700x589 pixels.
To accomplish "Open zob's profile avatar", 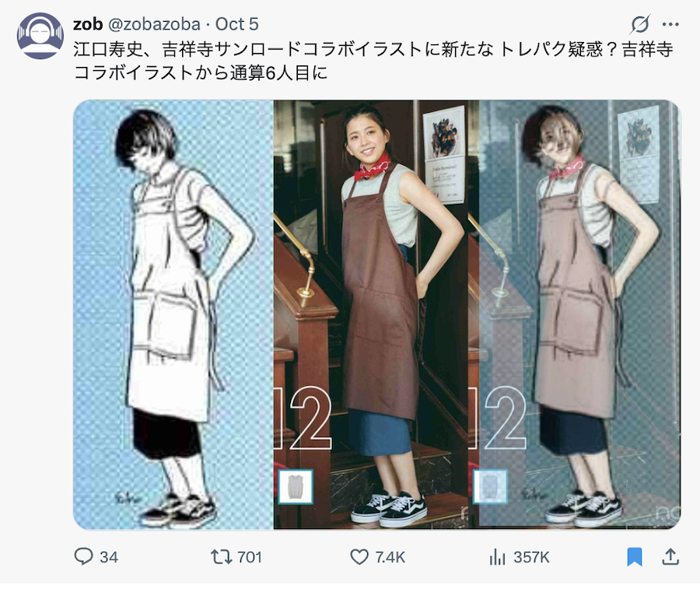I will pos(40,36).
